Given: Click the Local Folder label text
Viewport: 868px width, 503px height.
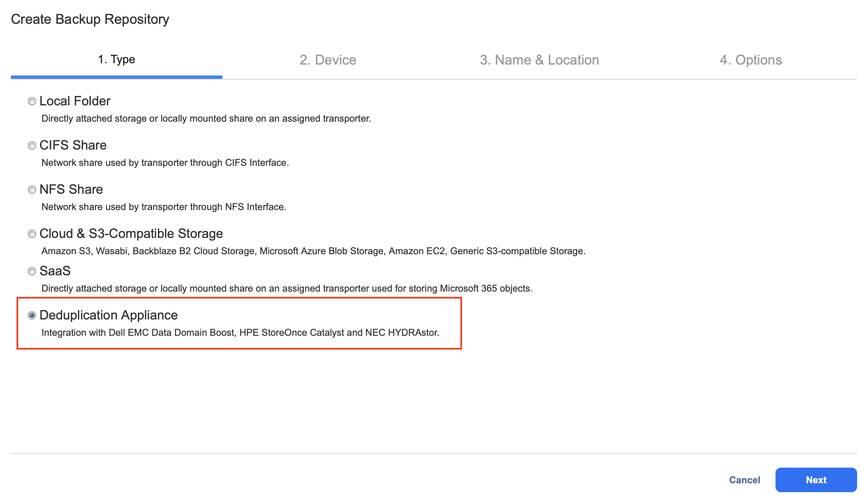Looking at the screenshot, I should [x=75, y=101].
